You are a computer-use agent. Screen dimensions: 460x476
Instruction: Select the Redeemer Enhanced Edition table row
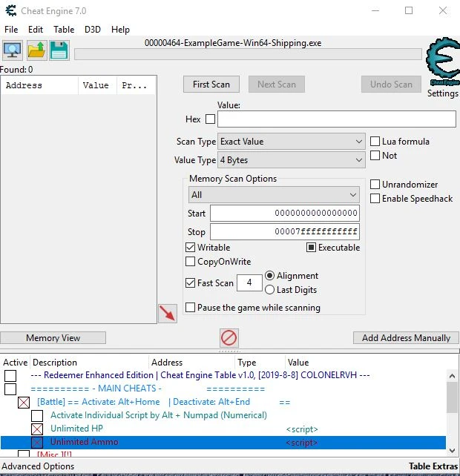[200, 375]
